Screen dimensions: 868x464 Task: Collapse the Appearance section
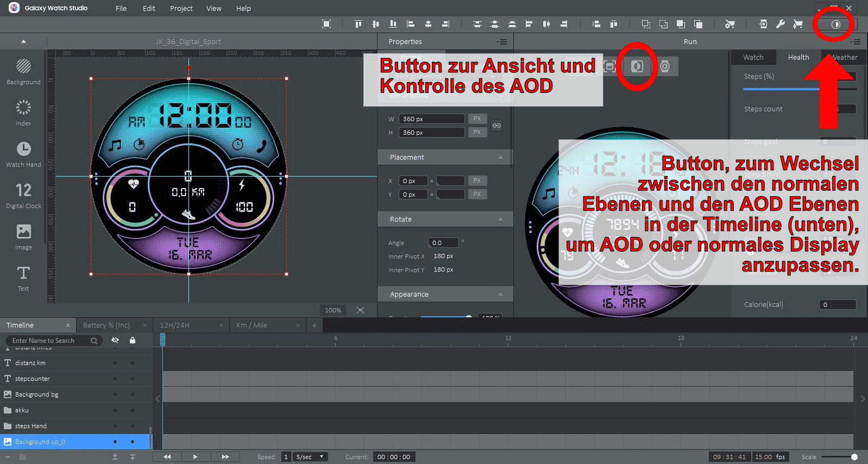point(500,294)
